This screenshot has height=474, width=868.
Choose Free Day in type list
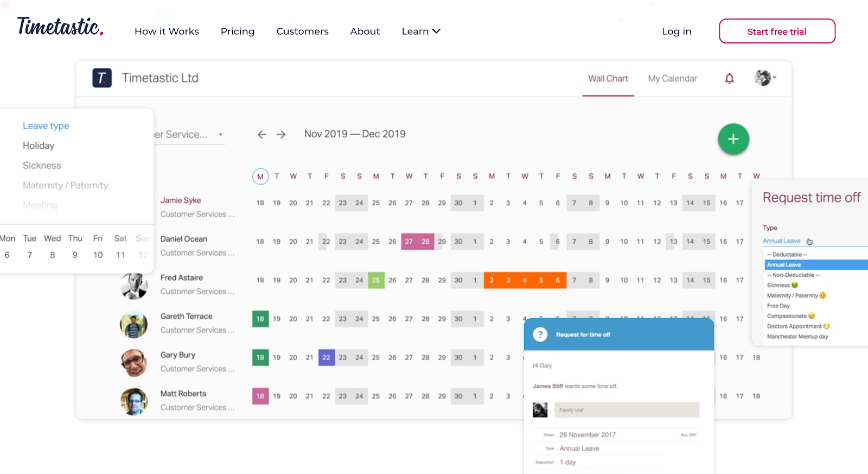tap(778, 306)
